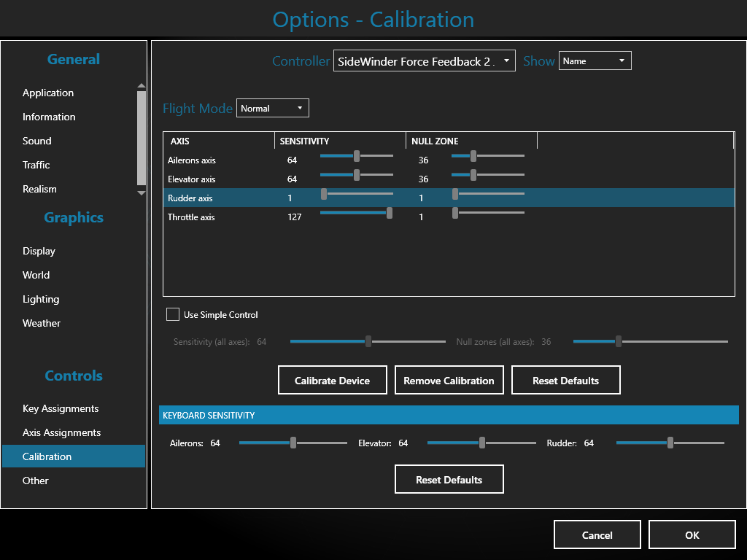Viewport: 747px width, 560px height.
Task: Open Lighting settings
Action: pos(41,299)
